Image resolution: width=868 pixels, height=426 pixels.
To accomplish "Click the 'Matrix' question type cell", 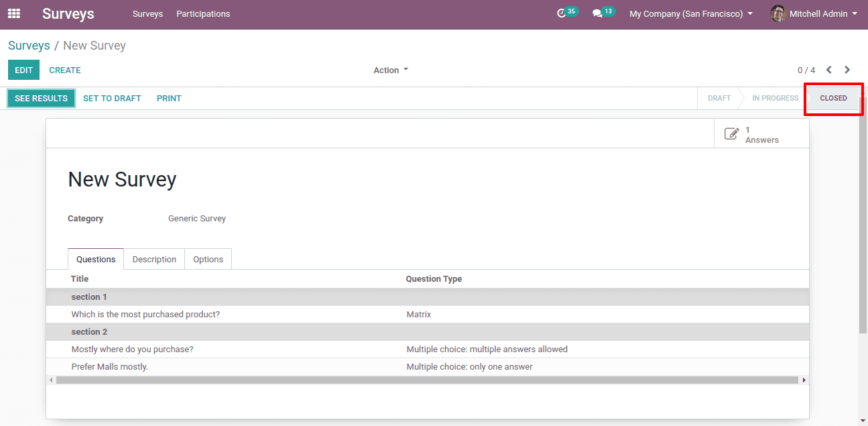I will (419, 315).
